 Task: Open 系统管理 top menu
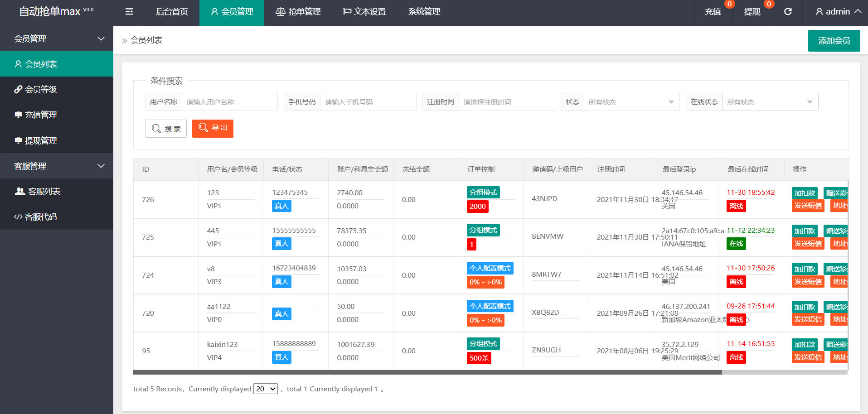click(424, 12)
